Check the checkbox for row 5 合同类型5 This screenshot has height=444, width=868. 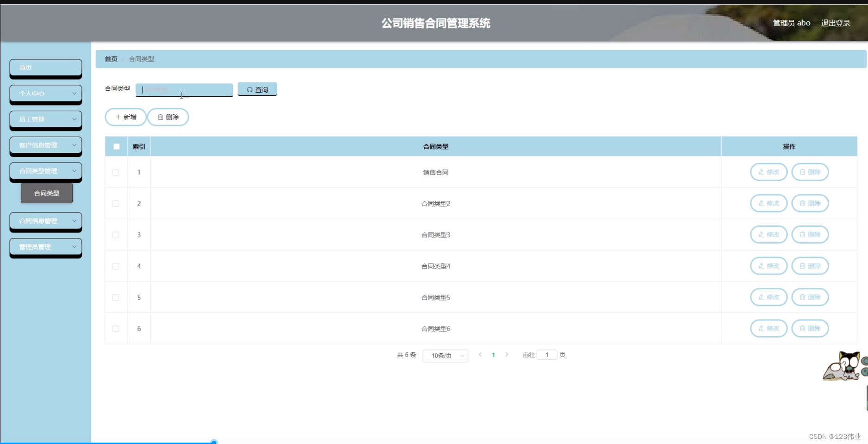point(116,297)
